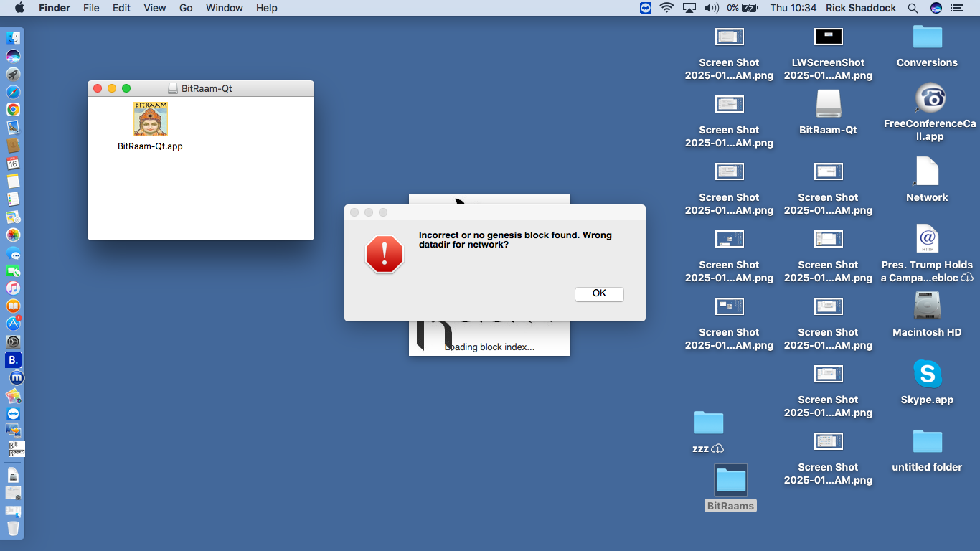
Task: Open the Apple menu
Action: coord(19,8)
